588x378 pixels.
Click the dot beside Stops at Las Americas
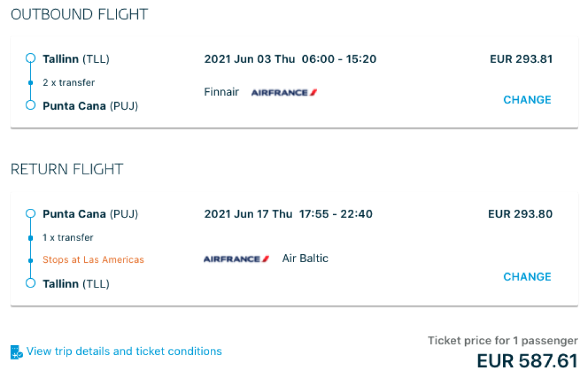tap(31, 260)
